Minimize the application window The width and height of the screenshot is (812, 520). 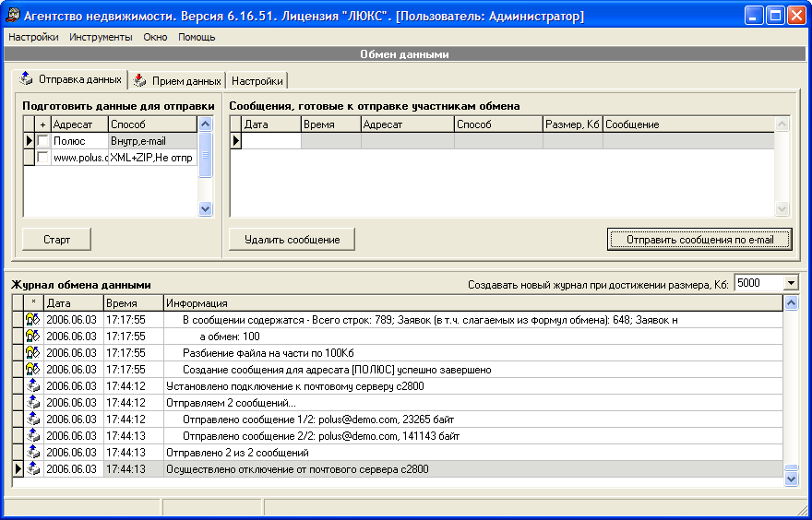[755, 16]
